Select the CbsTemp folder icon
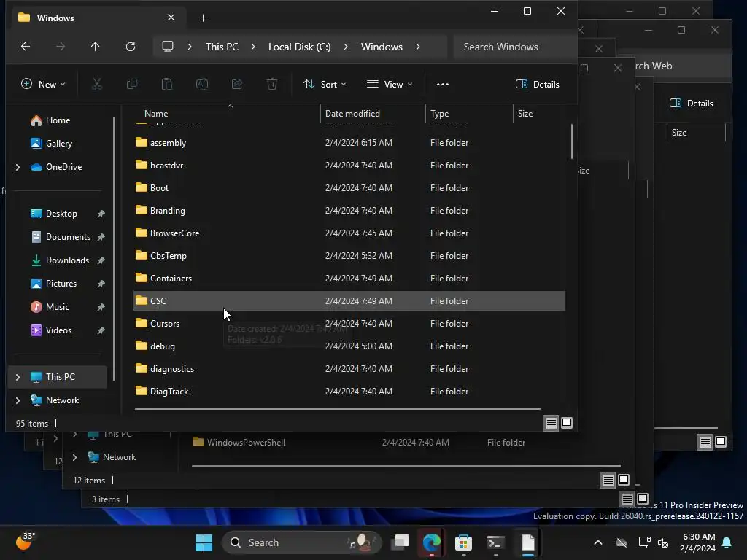The width and height of the screenshot is (747, 560). pos(141,255)
